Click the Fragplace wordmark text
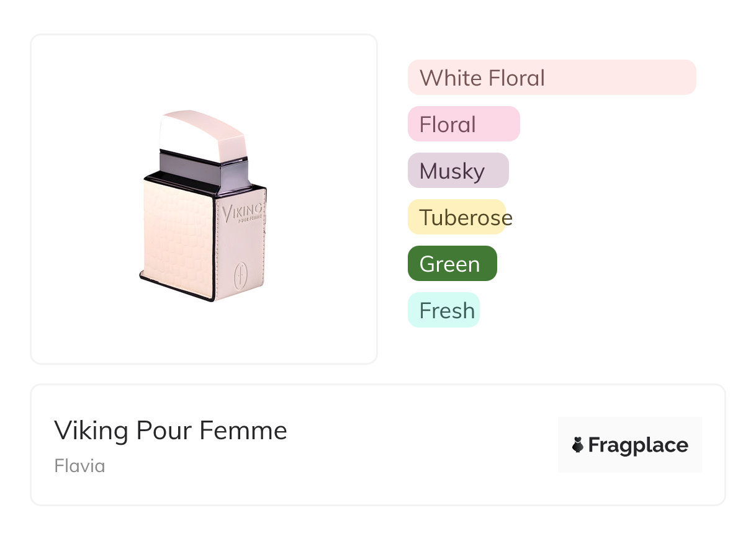This screenshot has width=756, height=536. coord(638,445)
